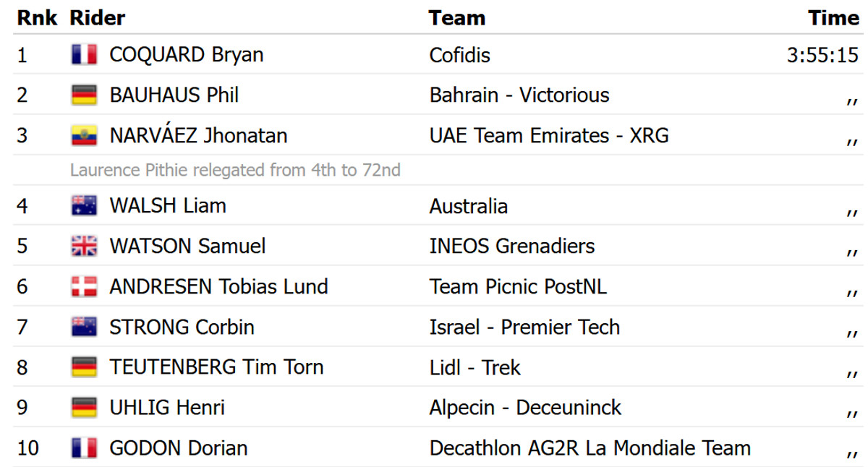Click the French flag beside COQUARD Bryan
Viewport: 868px width, 467px height.
84,55
